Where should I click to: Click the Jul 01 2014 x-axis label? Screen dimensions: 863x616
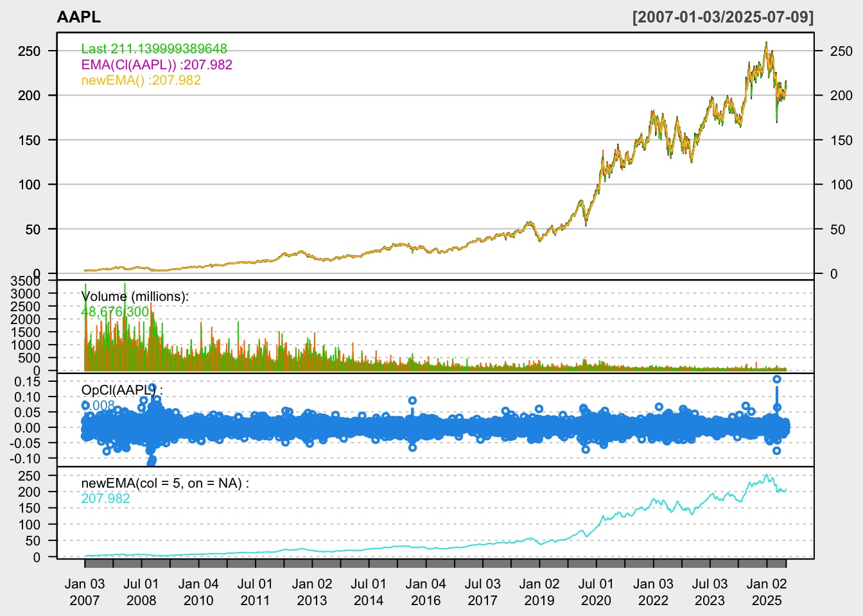369,592
